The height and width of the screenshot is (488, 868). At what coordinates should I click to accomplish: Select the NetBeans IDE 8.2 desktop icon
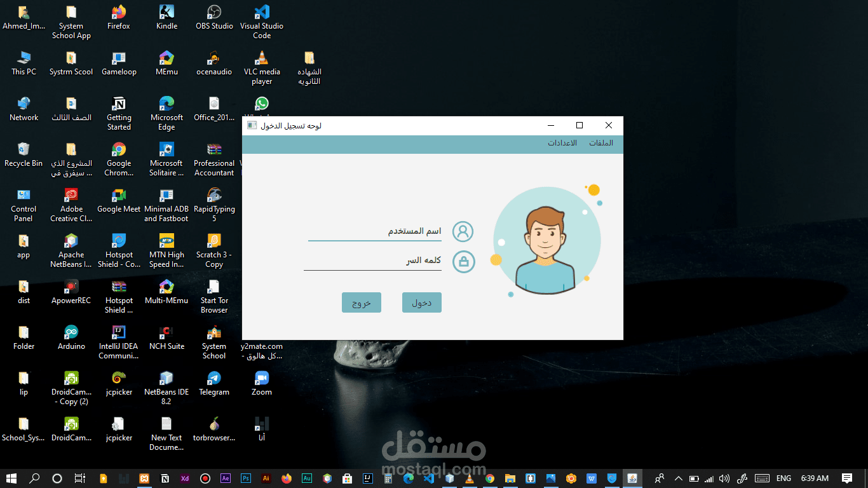[166, 388]
